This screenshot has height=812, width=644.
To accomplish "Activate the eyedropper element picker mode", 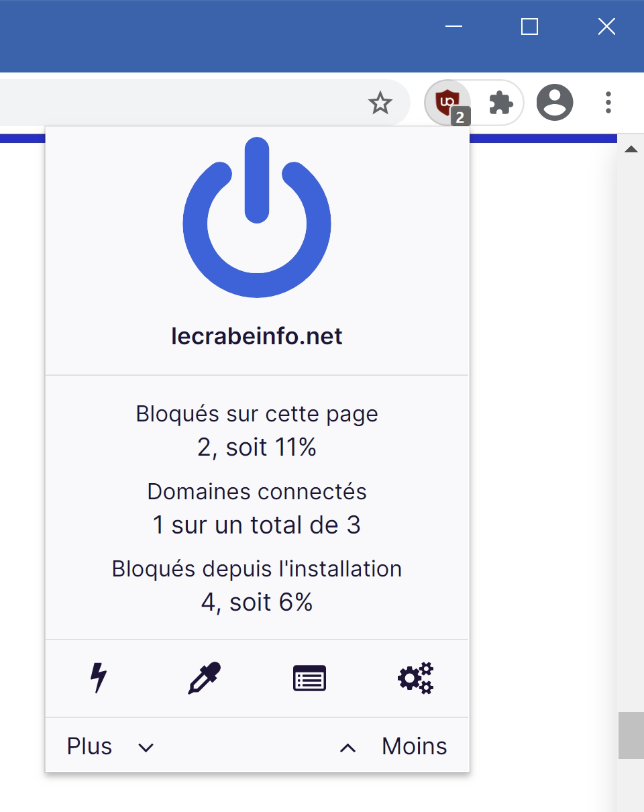I will click(205, 678).
